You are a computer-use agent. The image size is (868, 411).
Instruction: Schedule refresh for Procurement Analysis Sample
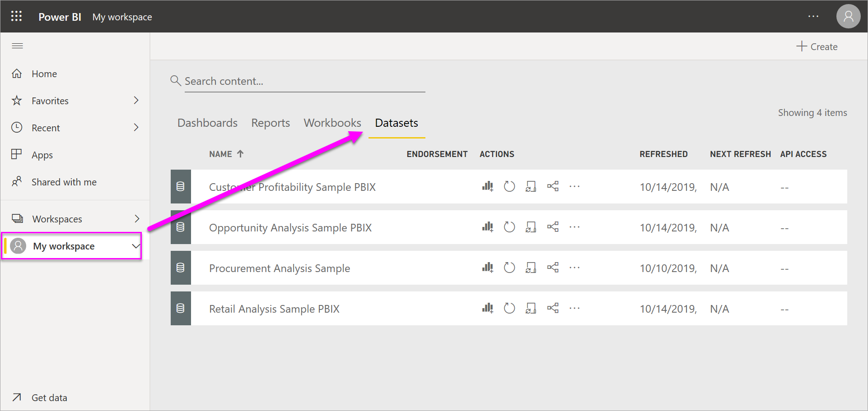point(531,268)
